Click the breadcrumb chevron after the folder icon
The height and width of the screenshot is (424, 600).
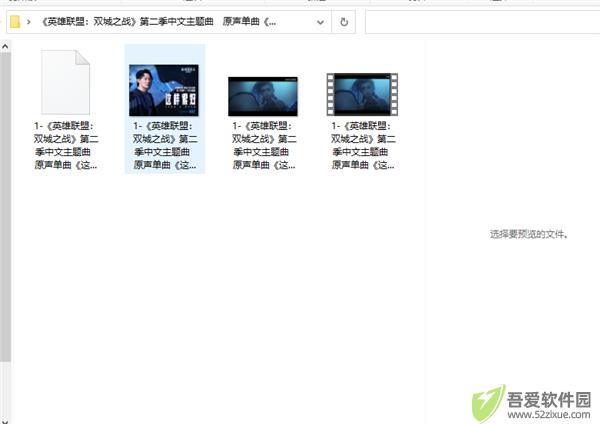tap(29, 22)
